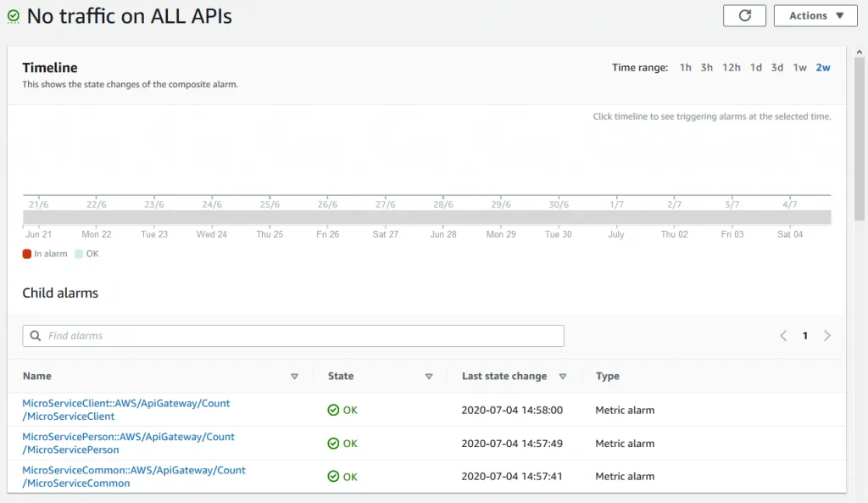Switch time range to 12h
Screen dimensions: 868x503
[731, 68]
